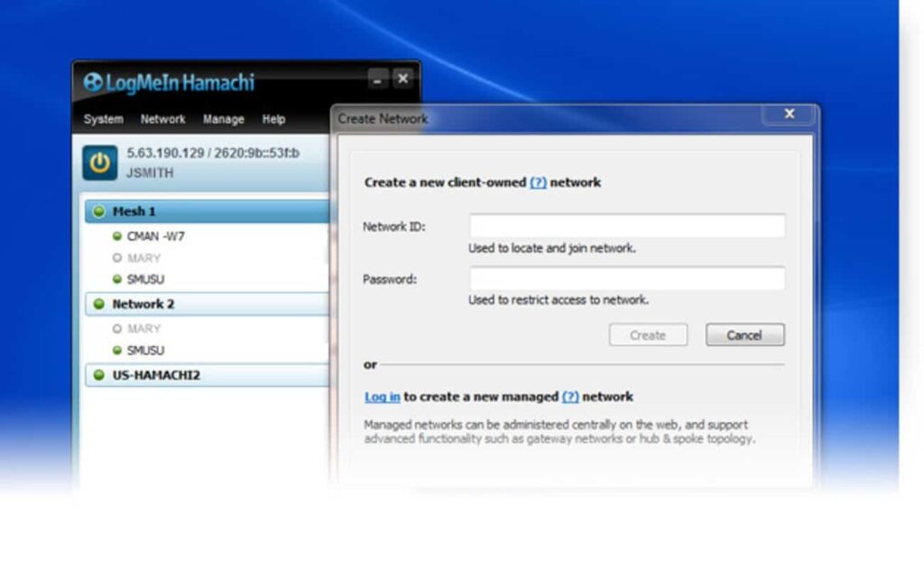
Task: Open the Help menu
Action: (273, 119)
